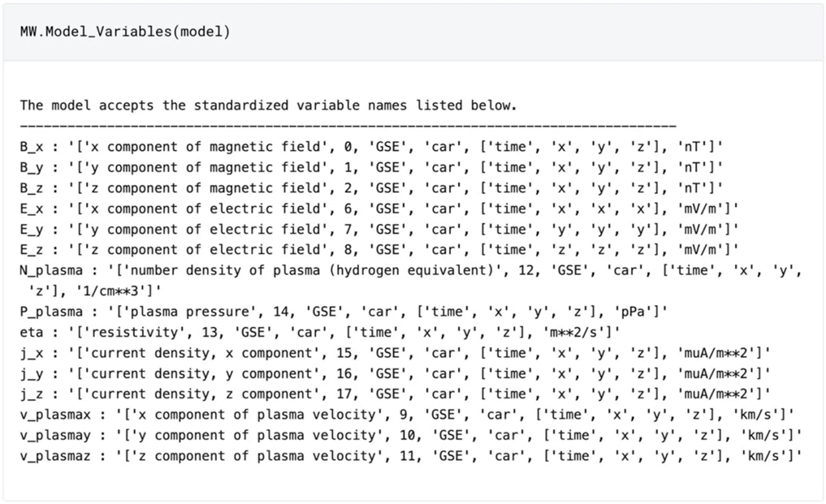Image resolution: width=826 pixels, height=504 pixels.
Task: Click the v_plasmay velocity line
Action: click(x=410, y=435)
